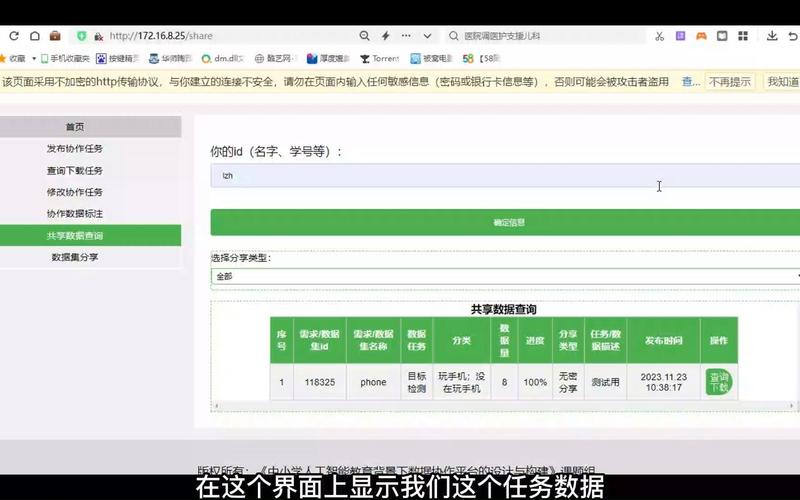Click the square tool icon beside controller
Viewport: 800px width, 500px height.
point(722,36)
